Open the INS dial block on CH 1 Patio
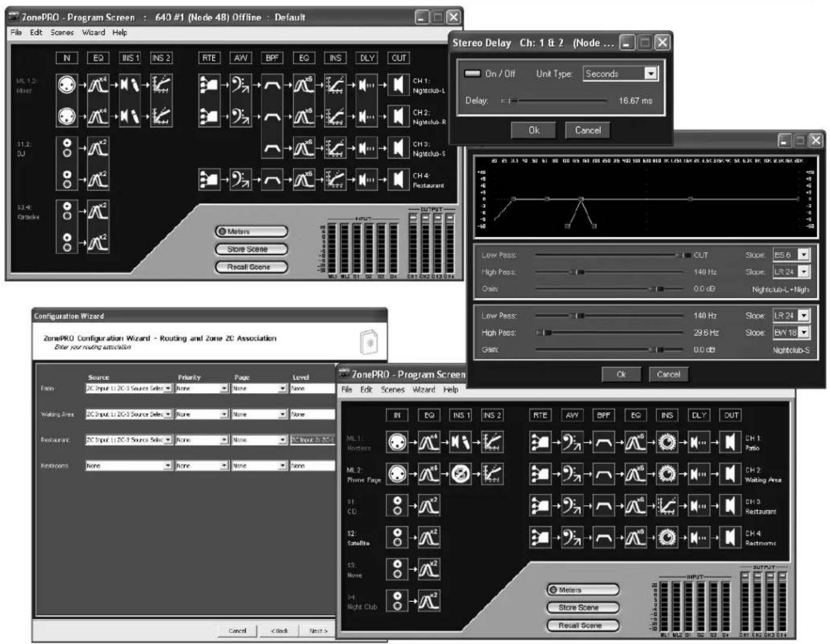 coord(667,443)
